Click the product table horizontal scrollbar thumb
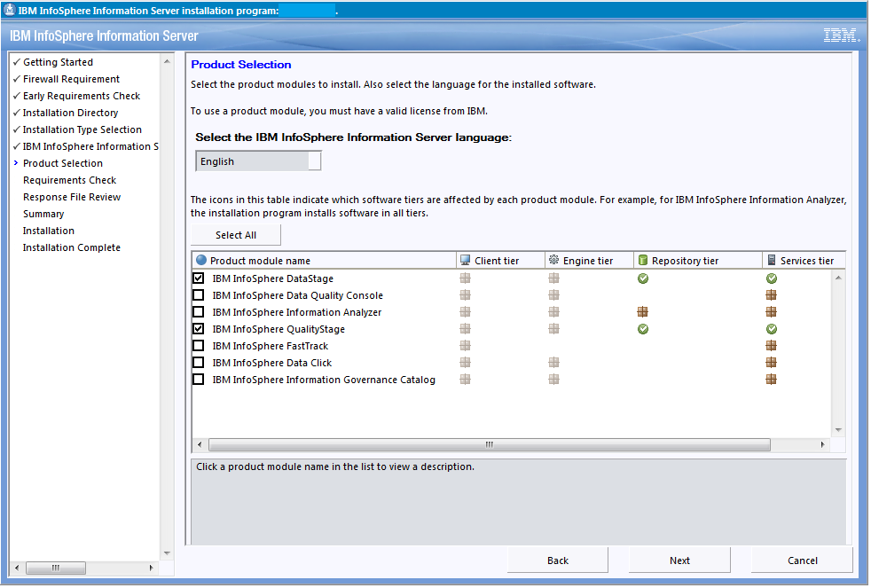 click(490, 444)
